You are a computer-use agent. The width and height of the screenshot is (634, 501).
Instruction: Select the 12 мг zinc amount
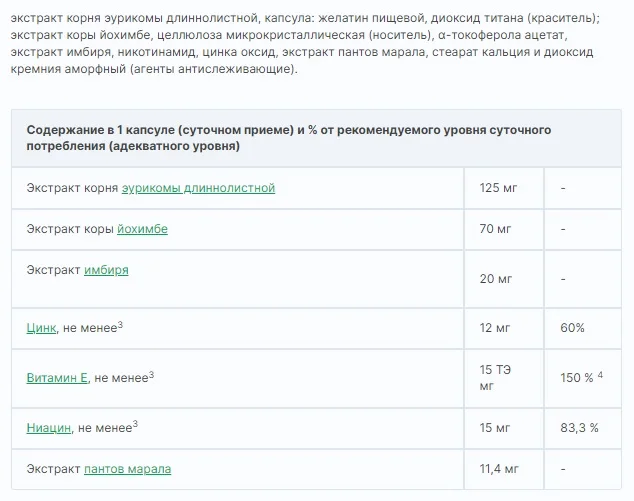point(495,328)
